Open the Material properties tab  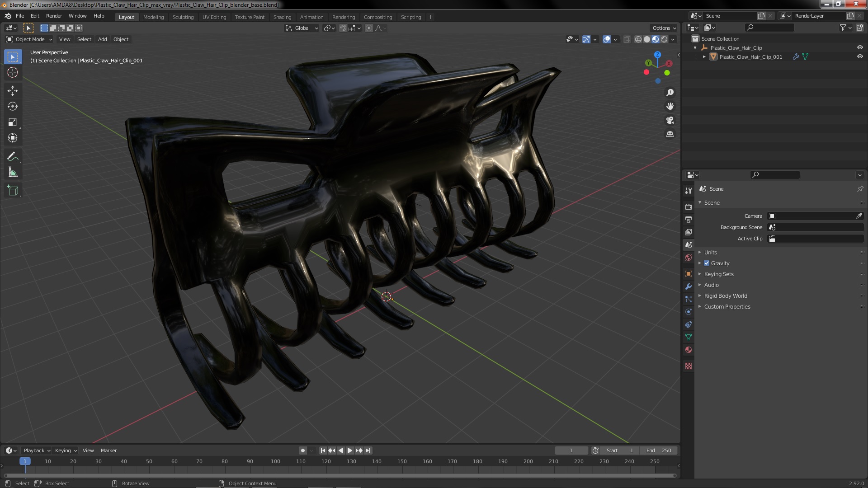point(689,350)
